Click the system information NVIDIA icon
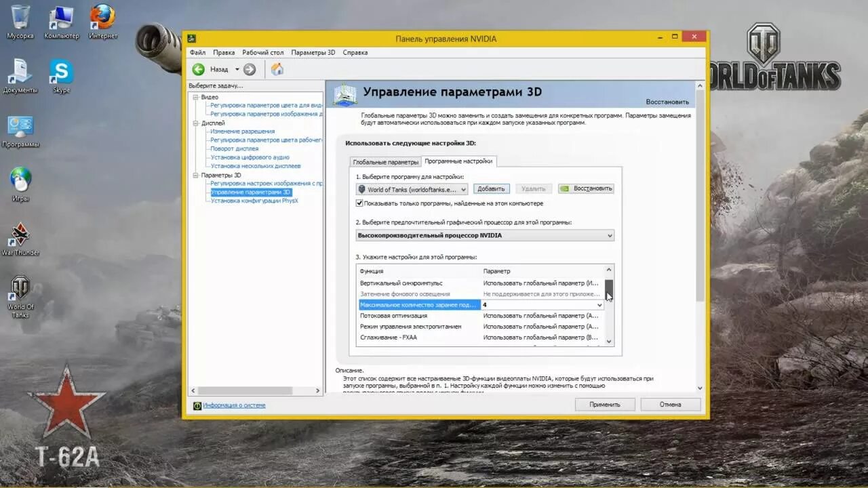The height and width of the screenshot is (488, 868). (197, 406)
